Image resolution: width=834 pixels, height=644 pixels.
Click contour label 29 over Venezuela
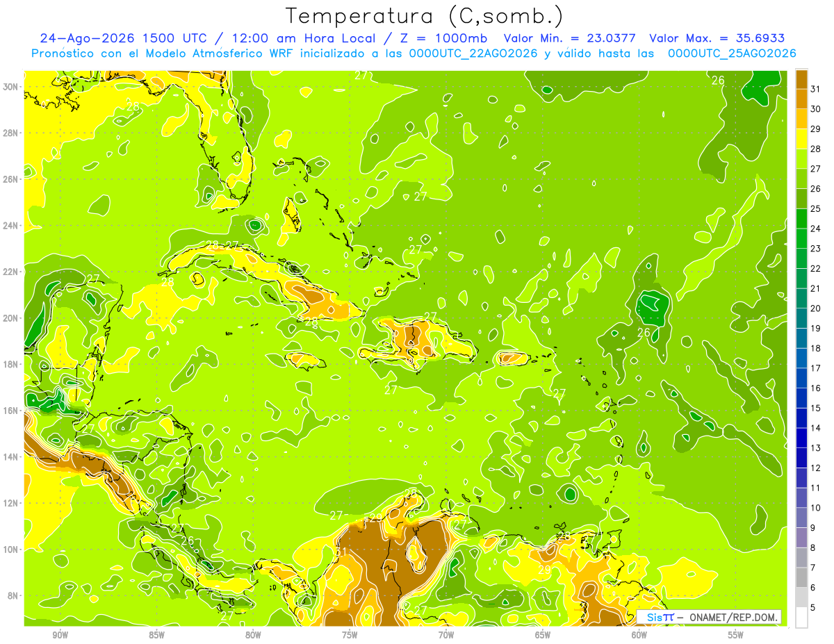[x=544, y=570]
